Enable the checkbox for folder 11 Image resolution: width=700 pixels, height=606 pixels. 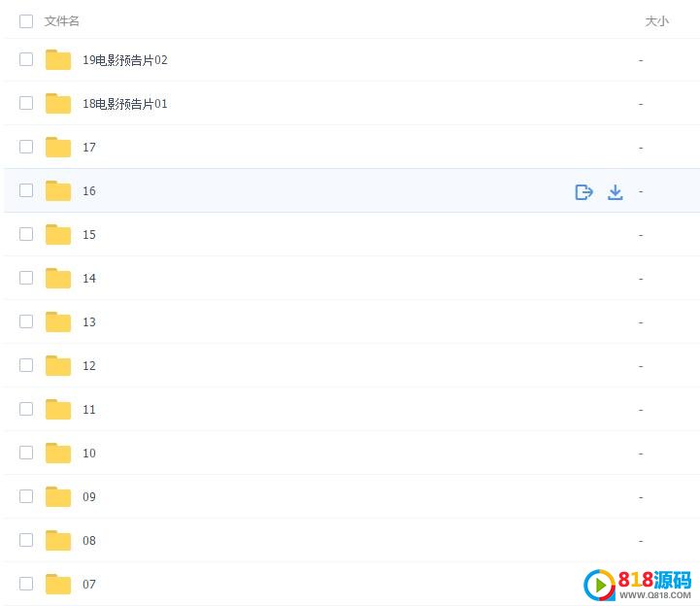(x=26, y=409)
